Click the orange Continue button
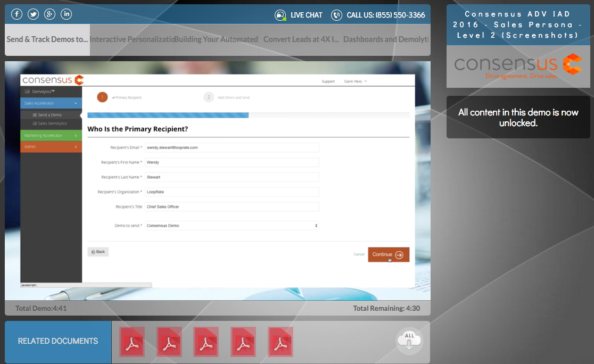Screen dimensions: 594x364 (x=389, y=254)
